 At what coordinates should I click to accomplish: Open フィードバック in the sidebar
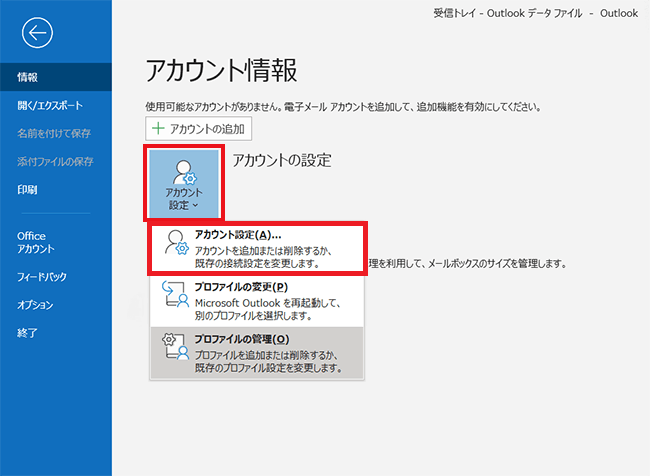56,277
